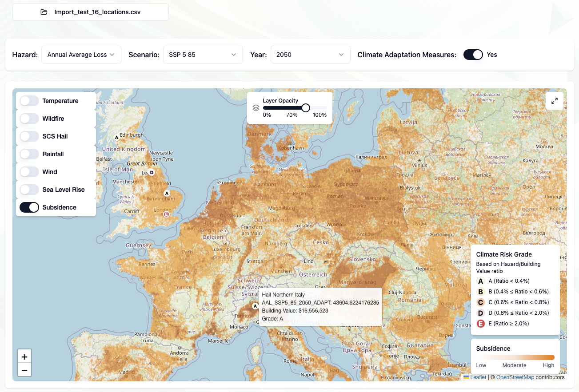Click the 'Building Value: $16,556,523' tooltip text

tap(295, 311)
